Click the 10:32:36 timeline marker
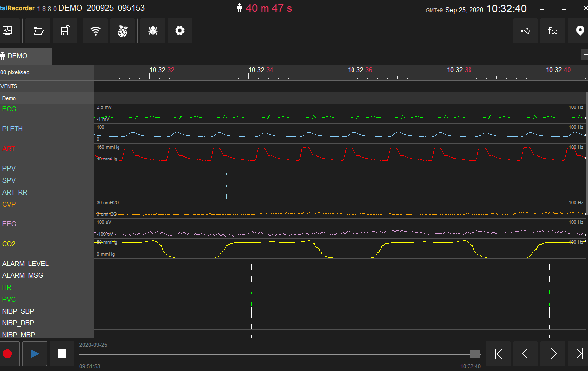Screen dimensions: 588x371 pyautogui.click(x=360, y=70)
